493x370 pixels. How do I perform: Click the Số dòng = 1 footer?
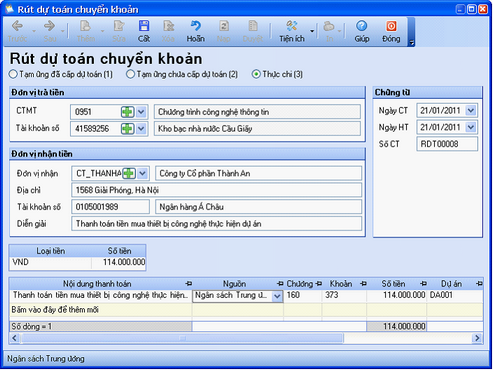101,326
